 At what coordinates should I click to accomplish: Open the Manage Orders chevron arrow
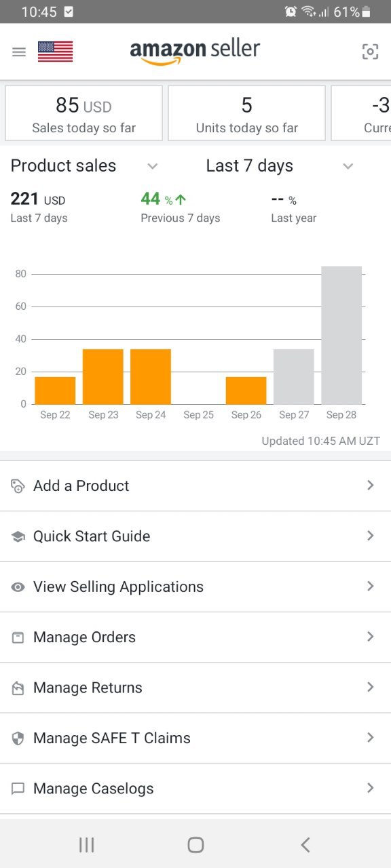371,636
